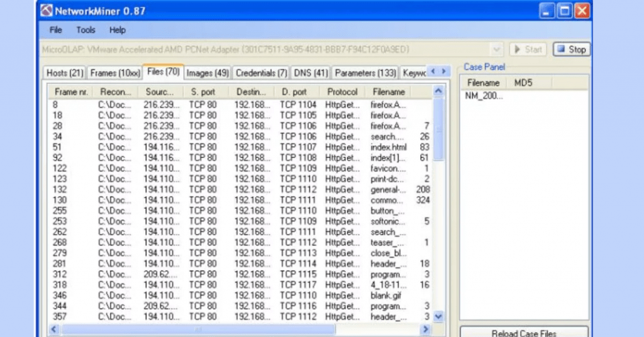
Task: Open the File menu
Action: point(56,30)
